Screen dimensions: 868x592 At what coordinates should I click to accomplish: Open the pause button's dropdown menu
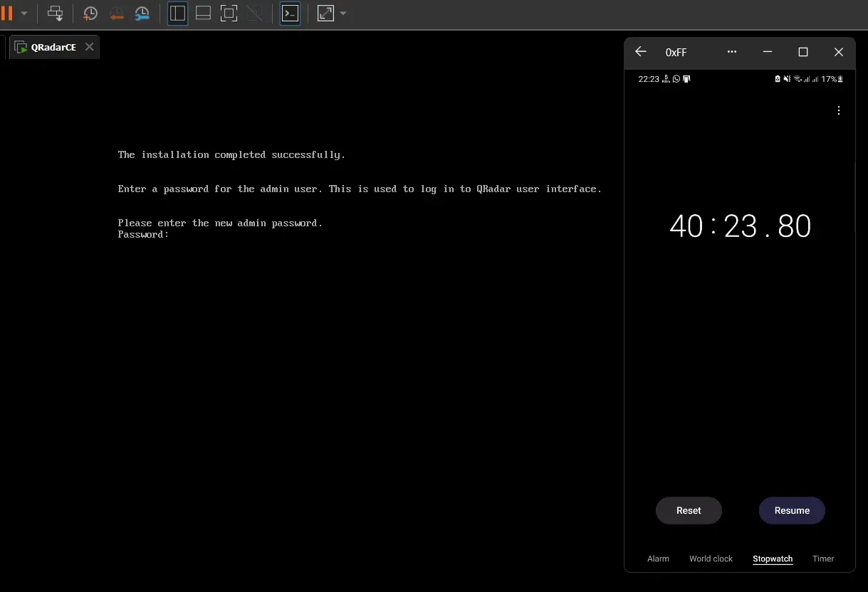point(23,13)
